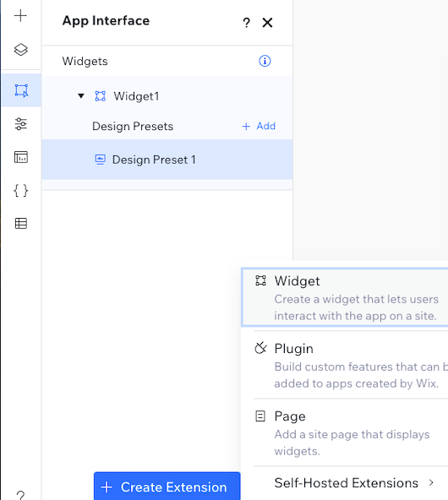448x500 pixels.
Task: Select the App Interface sidebar icon
Action: tap(21, 90)
